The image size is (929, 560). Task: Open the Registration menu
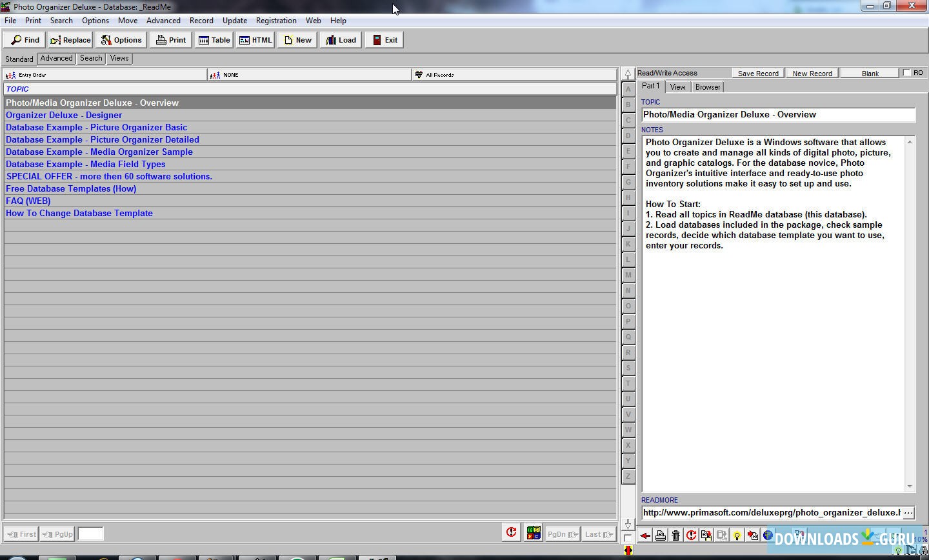tap(276, 21)
